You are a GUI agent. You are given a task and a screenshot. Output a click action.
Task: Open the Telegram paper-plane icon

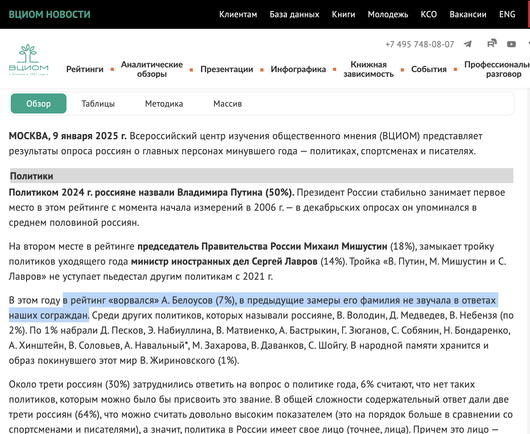pyautogui.click(x=468, y=44)
